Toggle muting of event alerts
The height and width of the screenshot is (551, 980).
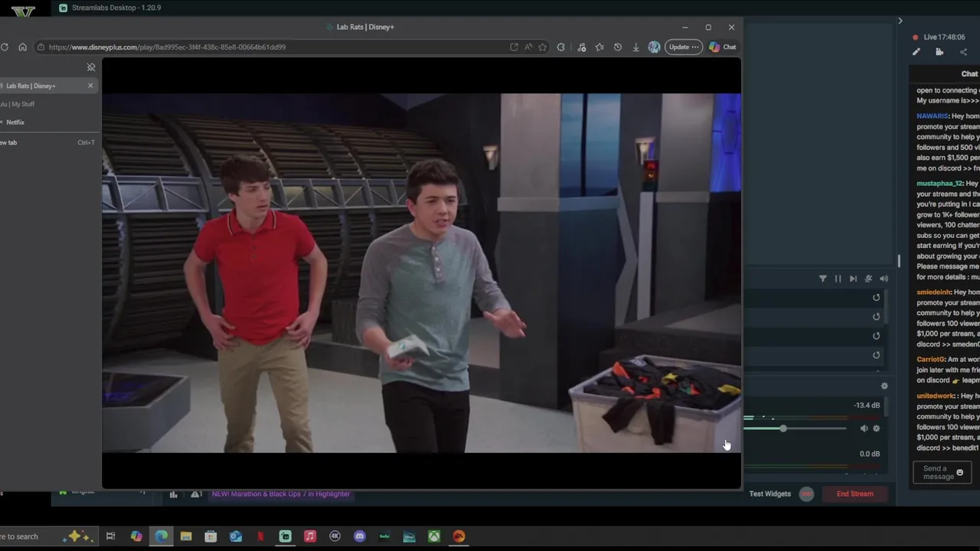pyautogui.click(x=868, y=279)
